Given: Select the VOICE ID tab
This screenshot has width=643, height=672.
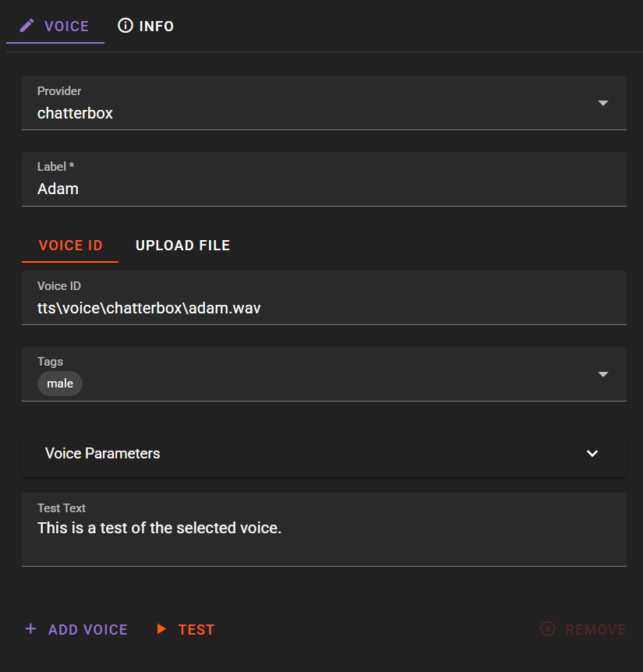Looking at the screenshot, I should click(70, 245).
